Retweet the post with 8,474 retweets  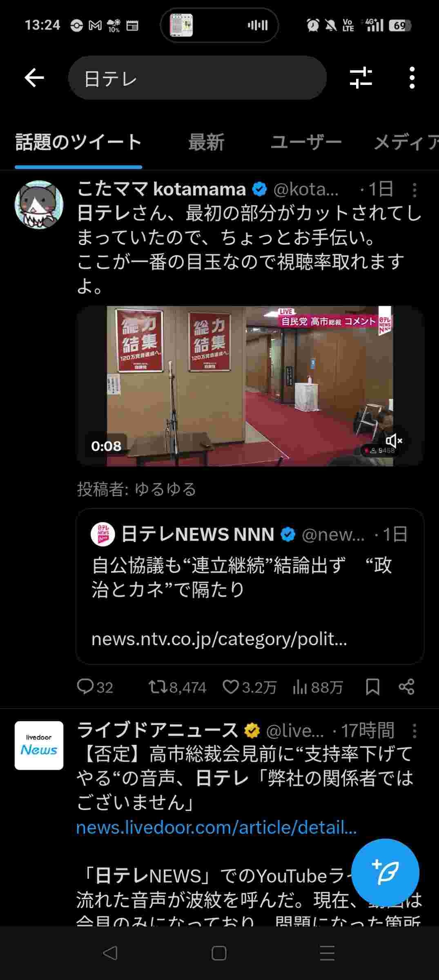click(177, 687)
